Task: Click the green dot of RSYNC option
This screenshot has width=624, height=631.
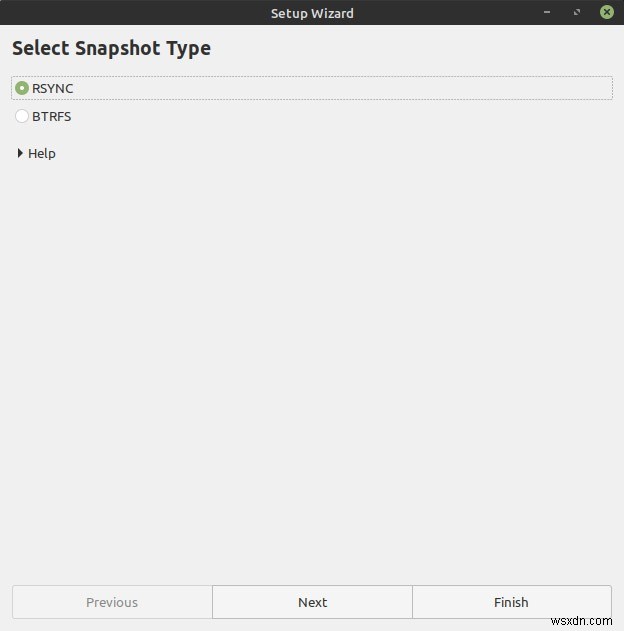Action: 22,88
